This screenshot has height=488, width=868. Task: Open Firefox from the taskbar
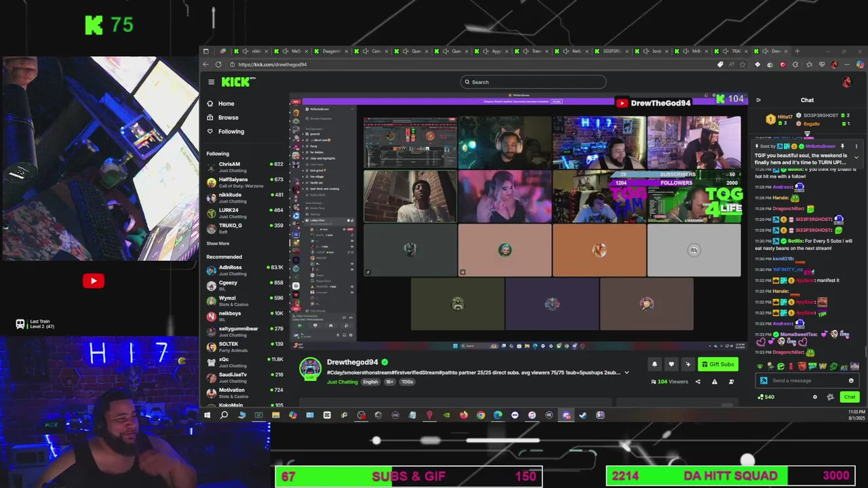click(464, 415)
